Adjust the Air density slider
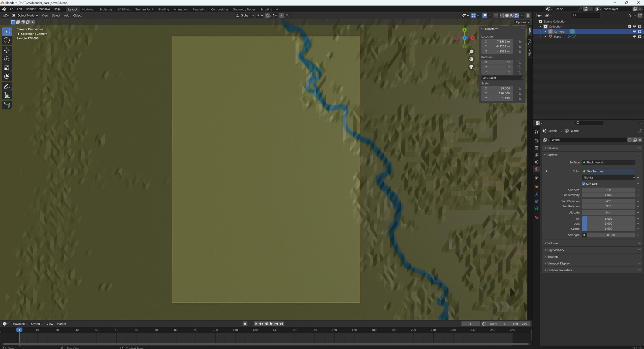The image size is (644, 349). (x=608, y=219)
